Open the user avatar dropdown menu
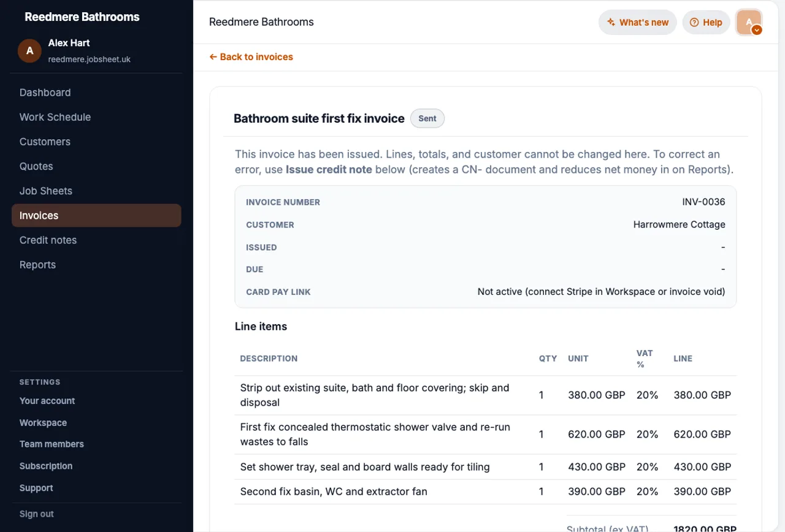The width and height of the screenshot is (785, 532). tap(749, 23)
